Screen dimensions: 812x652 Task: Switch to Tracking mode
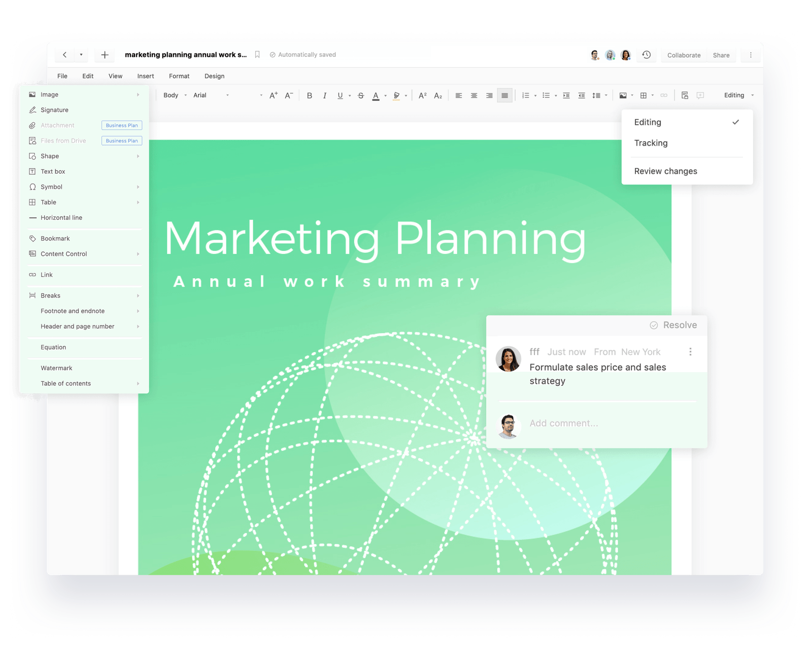pos(651,143)
